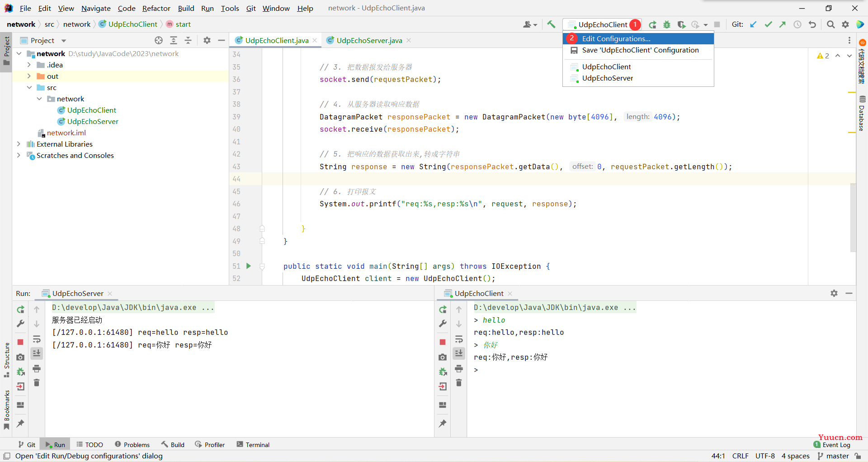Run with coverage icon in toolbar
Image resolution: width=868 pixels, height=462 pixels.
pos(681,24)
